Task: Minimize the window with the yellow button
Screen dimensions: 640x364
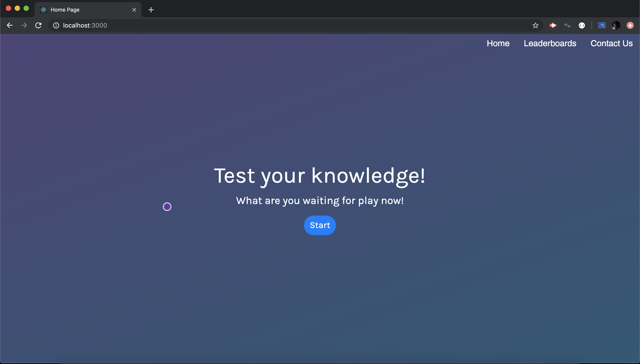Action: (17, 8)
